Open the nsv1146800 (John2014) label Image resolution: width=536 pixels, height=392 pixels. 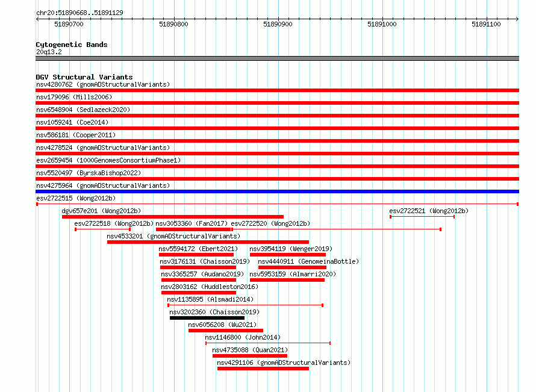pos(243,337)
